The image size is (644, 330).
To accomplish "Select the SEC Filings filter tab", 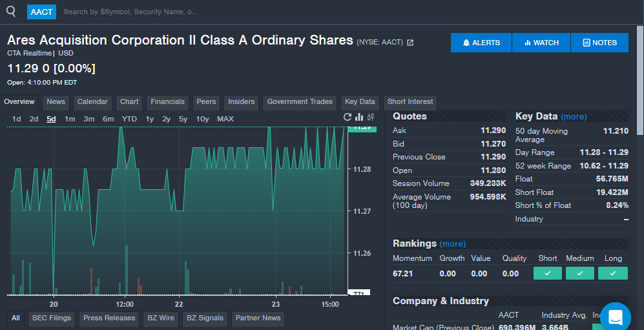I will [51, 318].
